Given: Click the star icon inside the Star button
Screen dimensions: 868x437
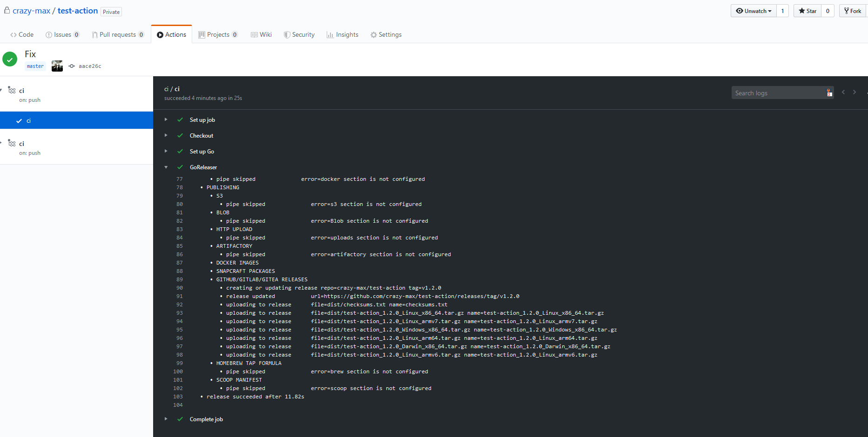Looking at the screenshot, I should coord(801,10).
